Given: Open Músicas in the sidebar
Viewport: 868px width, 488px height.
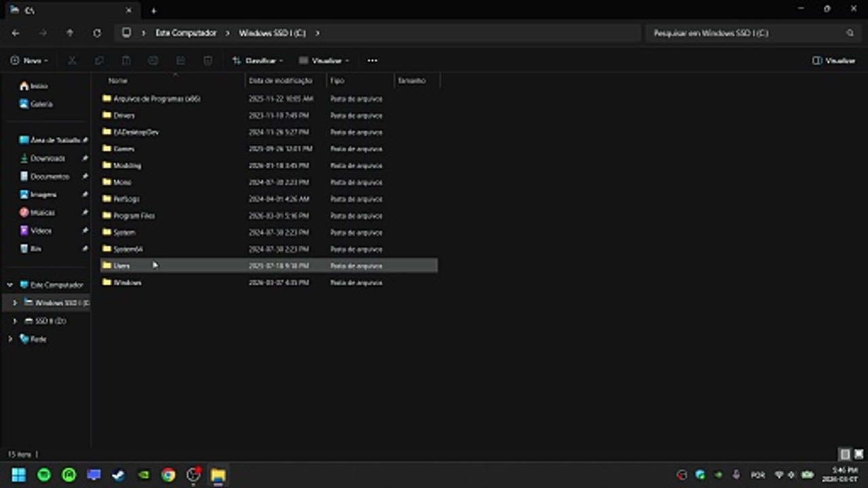Looking at the screenshot, I should click(37, 212).
